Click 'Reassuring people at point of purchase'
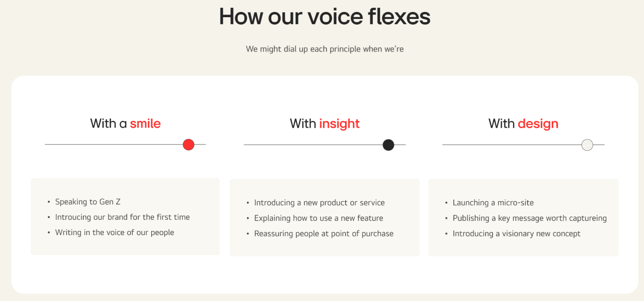This screenshot has width=644, height=301. (324, 233)
